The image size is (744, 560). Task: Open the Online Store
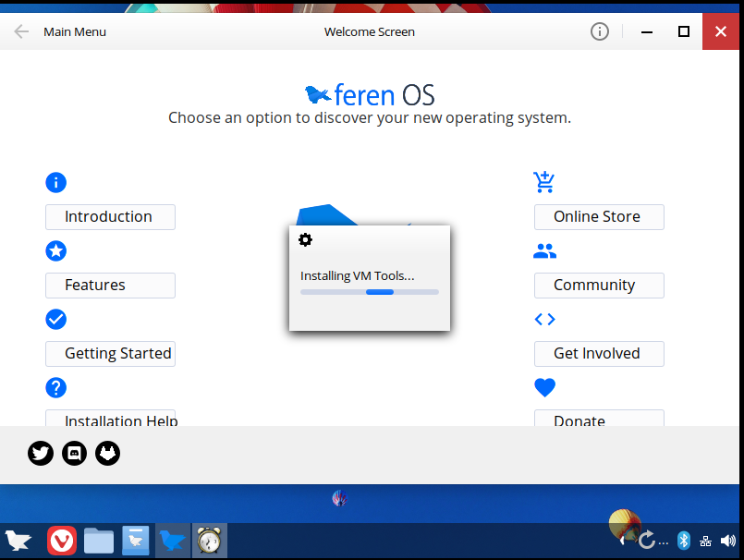tap(599, 217)
